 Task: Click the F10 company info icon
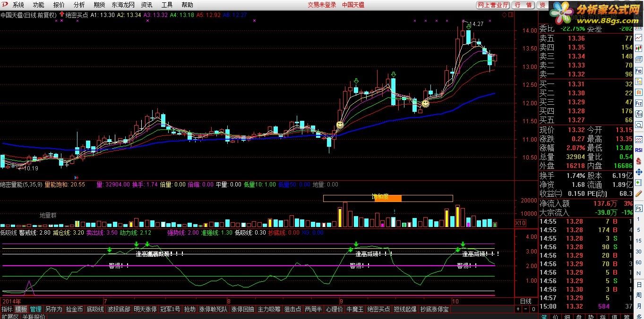click(639, 70)
